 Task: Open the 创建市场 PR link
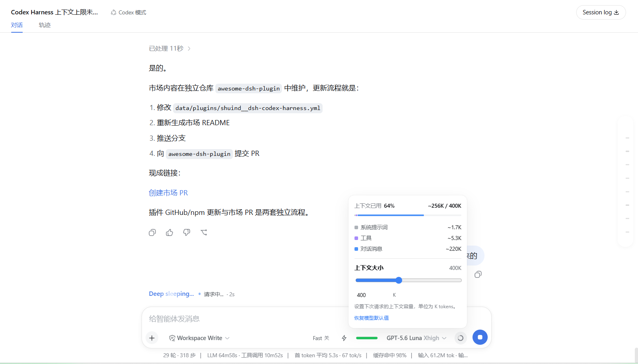pos(168,193)
